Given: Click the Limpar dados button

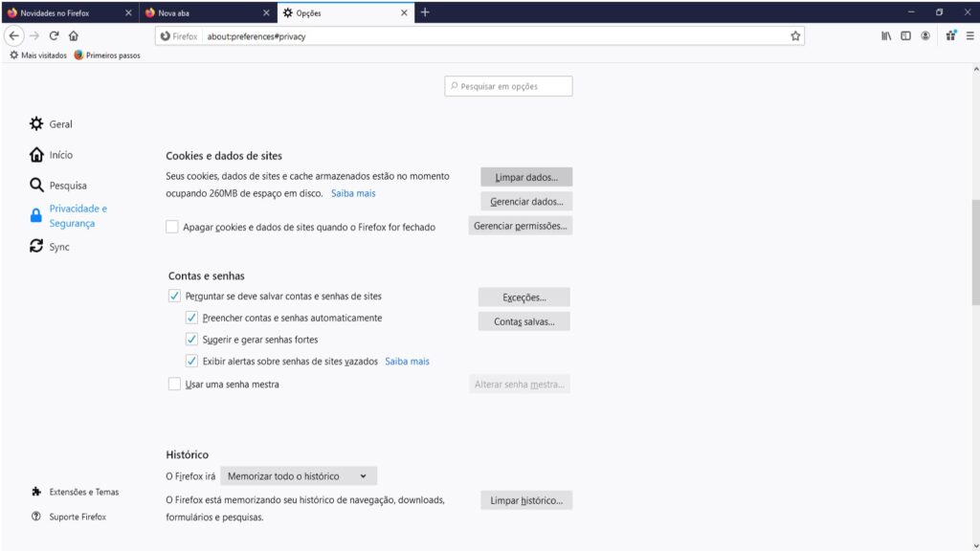Looking at the screenshot, I should pos(526,177).
